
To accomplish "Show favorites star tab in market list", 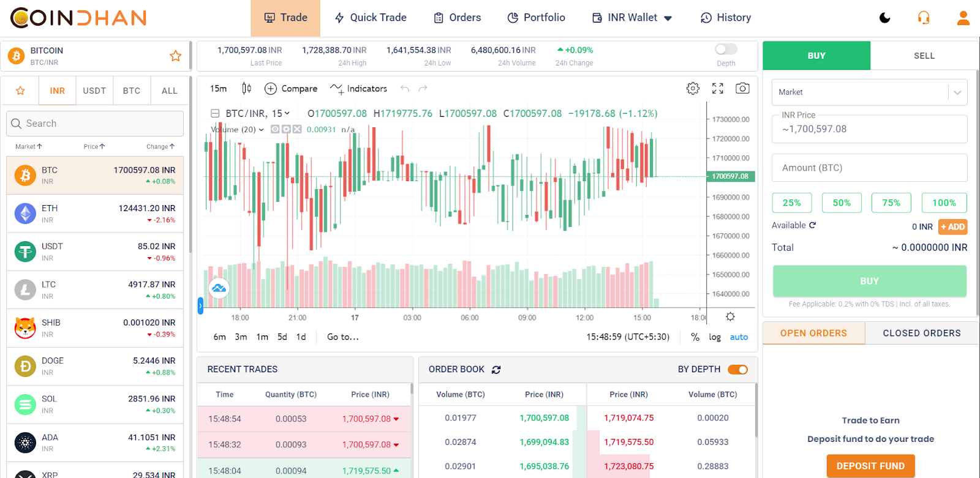I will click(x=20, y=91).
